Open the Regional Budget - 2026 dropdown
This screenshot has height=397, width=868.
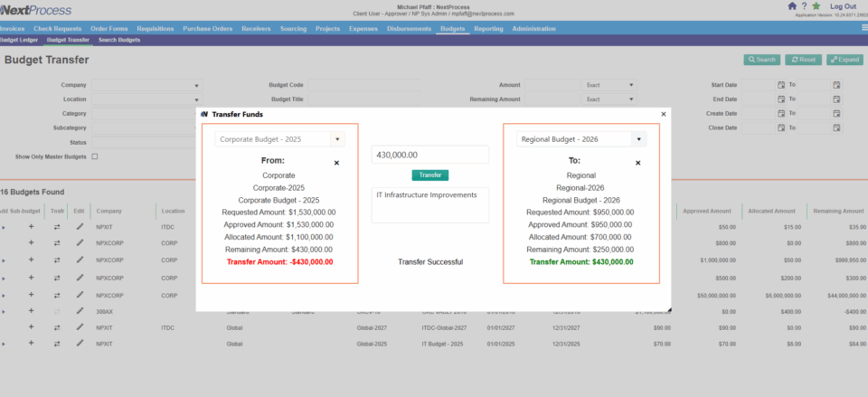638,139
